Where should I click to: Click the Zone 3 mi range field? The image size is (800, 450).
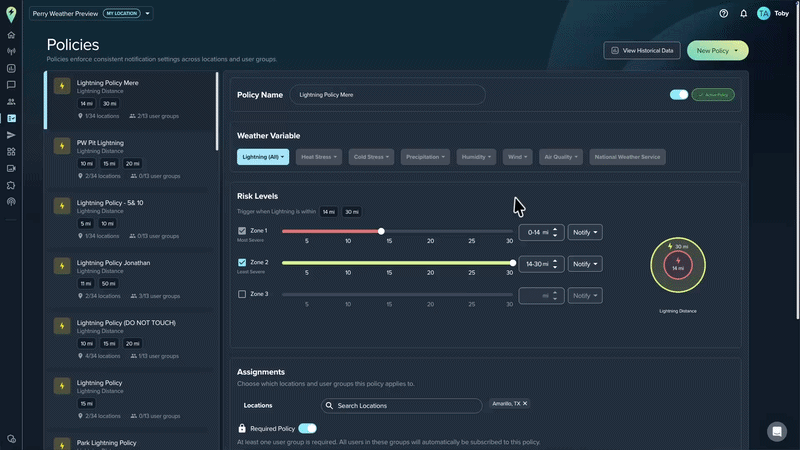tap(541, 295)
